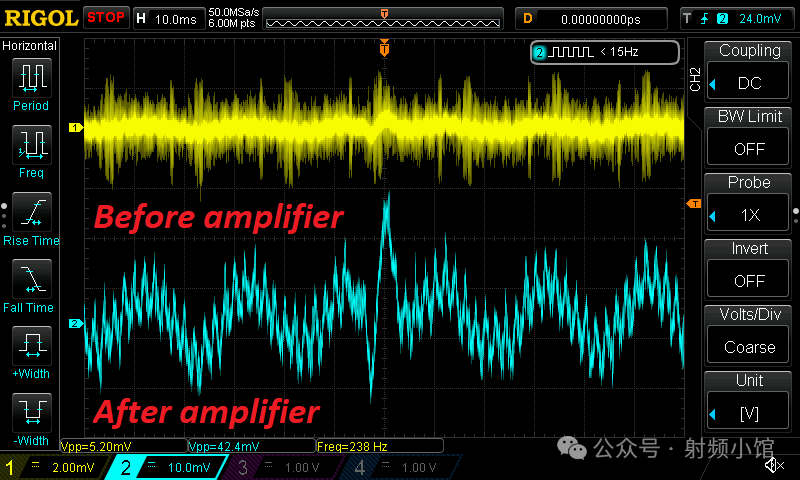Toggle the Invert OFF setting
This screenshot has width=800, height=480.
coord(749,266)
